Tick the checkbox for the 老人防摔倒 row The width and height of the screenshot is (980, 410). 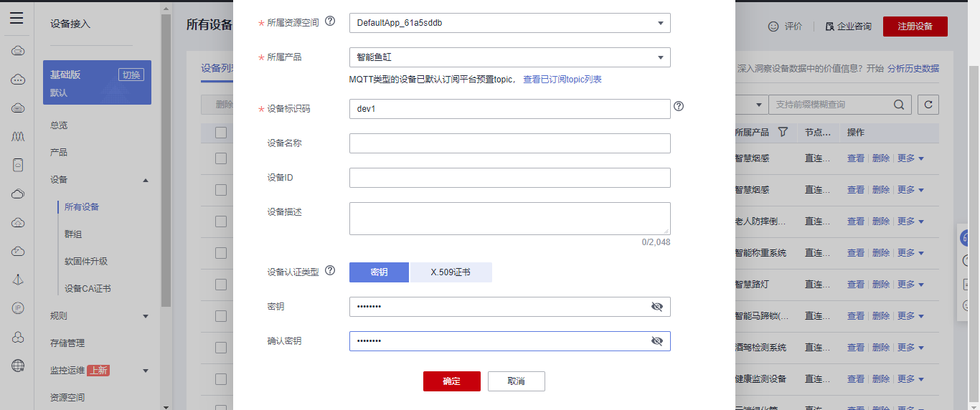[x=221, y=221]
